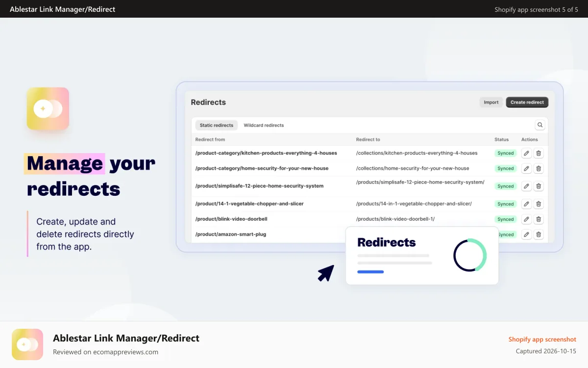This screenshot has height=368, width=588.
Task: Edit the simplisafe-12-piece redirect
Action: click(x=526, y=186)
